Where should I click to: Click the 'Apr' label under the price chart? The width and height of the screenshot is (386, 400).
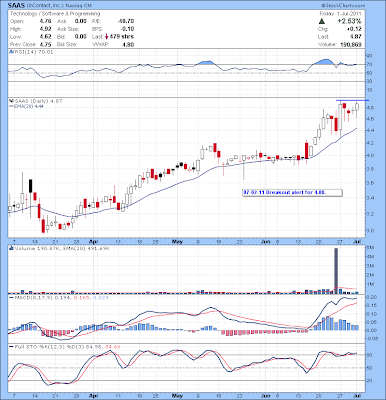pos(94,241)
